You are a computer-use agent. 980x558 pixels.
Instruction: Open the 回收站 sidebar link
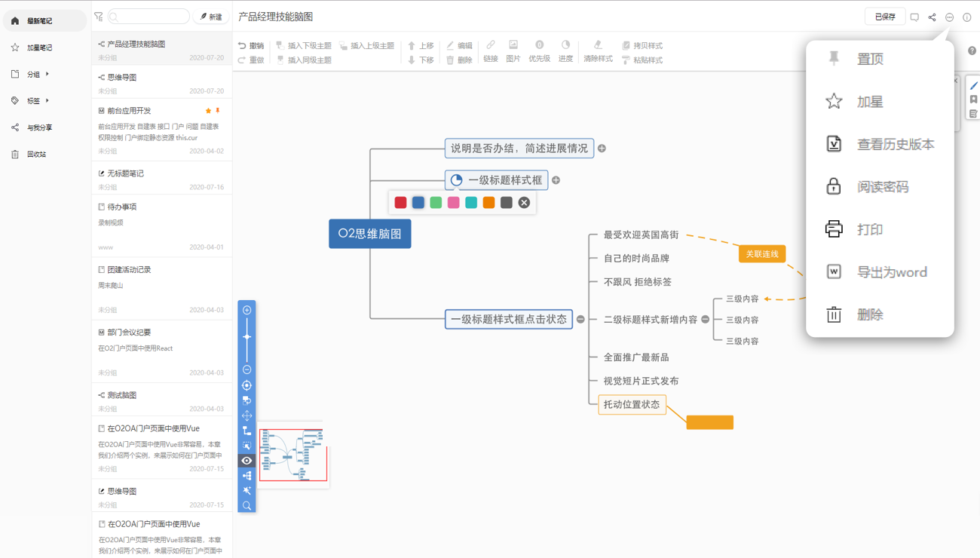pos(36,155)
